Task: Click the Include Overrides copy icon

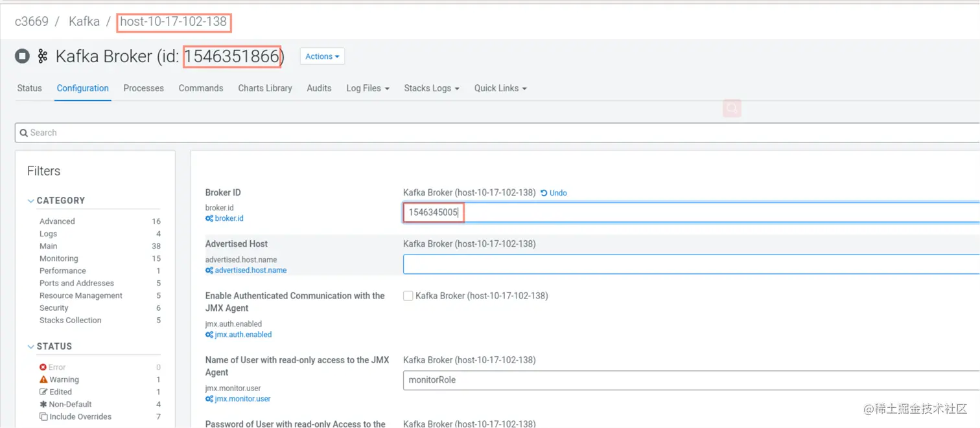Action: pos(43,416)
